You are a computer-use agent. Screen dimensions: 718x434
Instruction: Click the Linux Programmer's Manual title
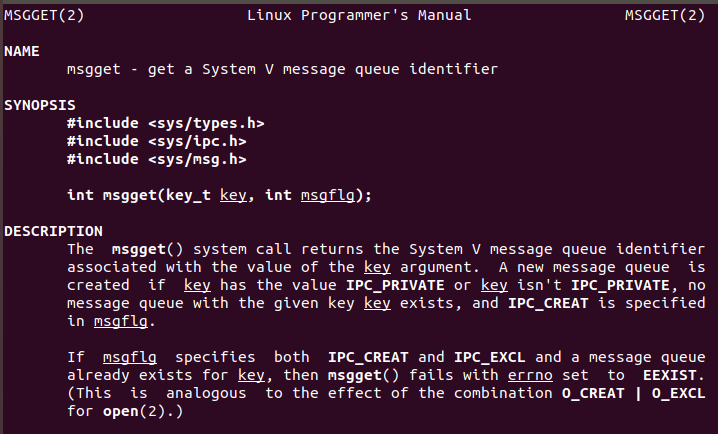pyautogui.click(x=359, y=15)
